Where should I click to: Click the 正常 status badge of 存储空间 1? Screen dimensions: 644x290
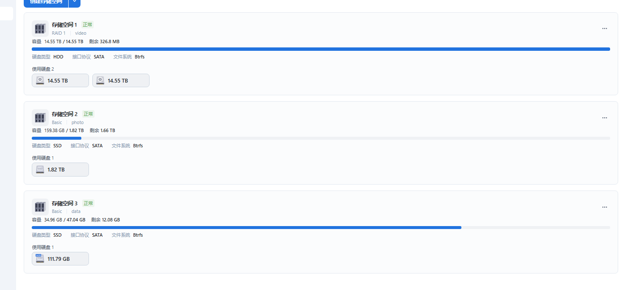point(88,25)
